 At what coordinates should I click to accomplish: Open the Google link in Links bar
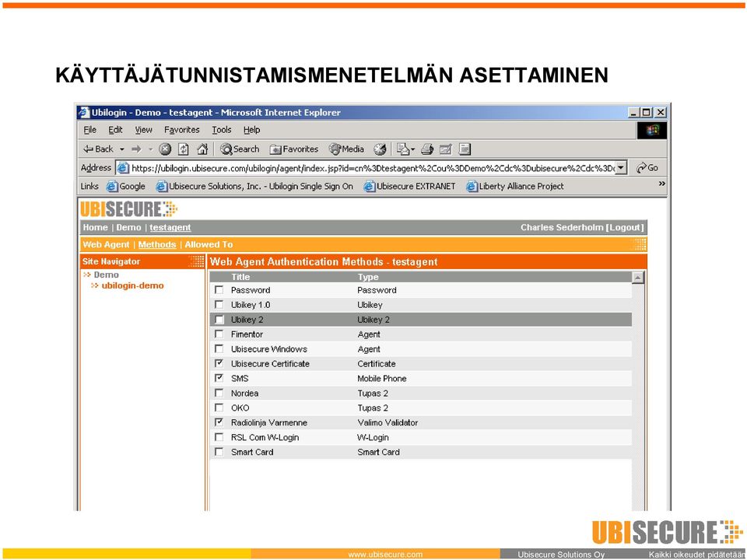(126, 186)
